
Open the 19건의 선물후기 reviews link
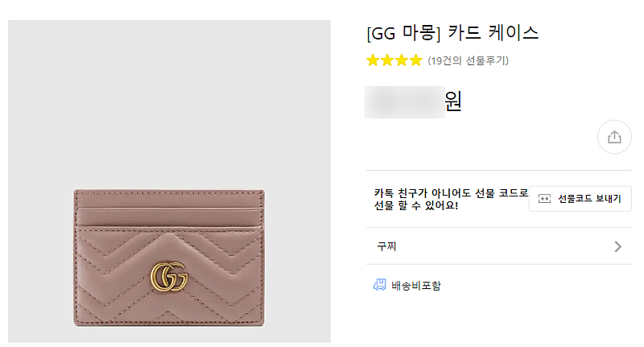click(x=469, y=60)
